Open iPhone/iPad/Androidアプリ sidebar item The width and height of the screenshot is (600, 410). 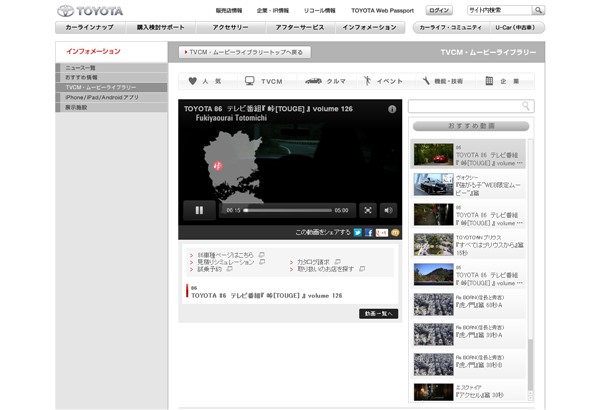112,97
